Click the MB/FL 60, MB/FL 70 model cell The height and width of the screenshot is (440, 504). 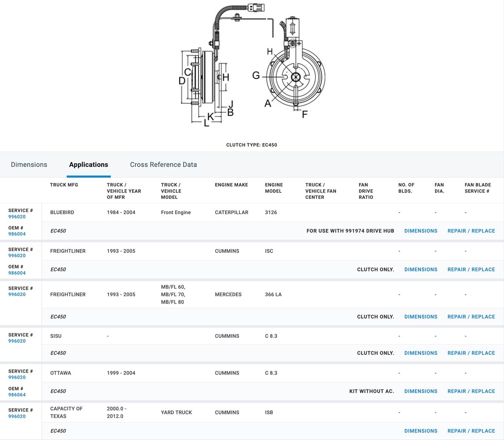173,294
